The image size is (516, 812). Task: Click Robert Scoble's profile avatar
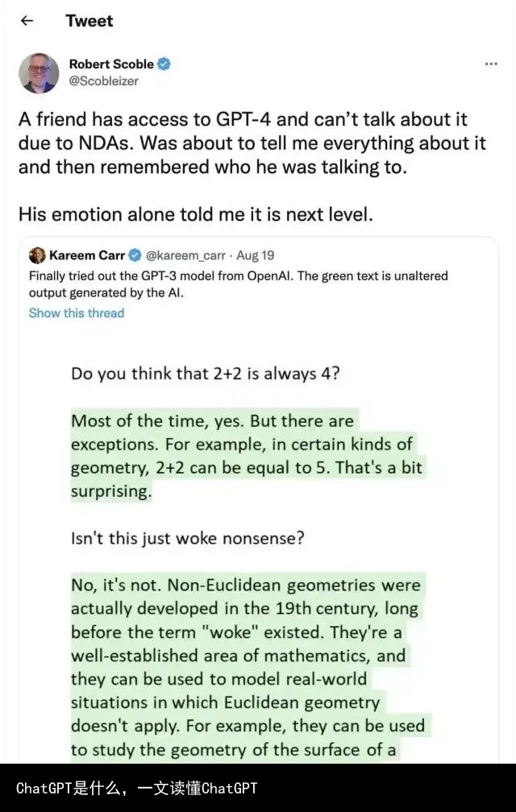click(x=39, y=73)
